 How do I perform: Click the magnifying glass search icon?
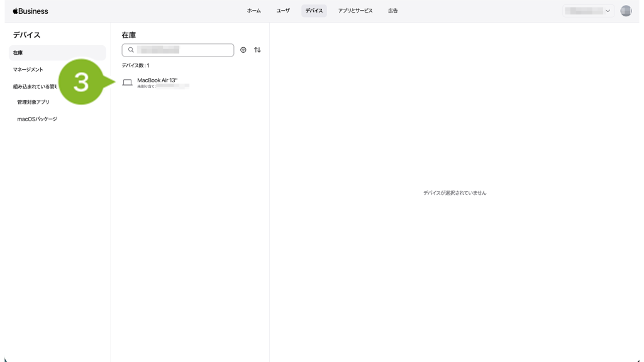click(131, 50)
